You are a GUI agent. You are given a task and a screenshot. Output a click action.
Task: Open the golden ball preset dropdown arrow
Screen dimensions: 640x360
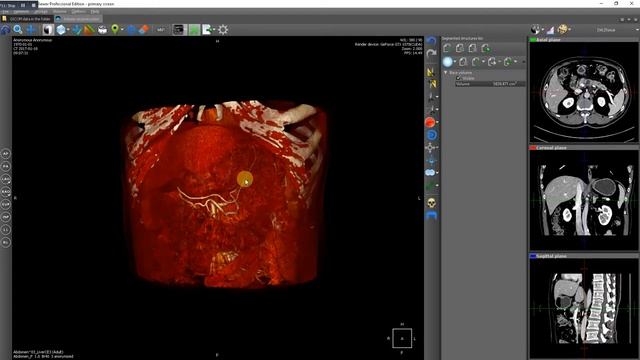569,29
